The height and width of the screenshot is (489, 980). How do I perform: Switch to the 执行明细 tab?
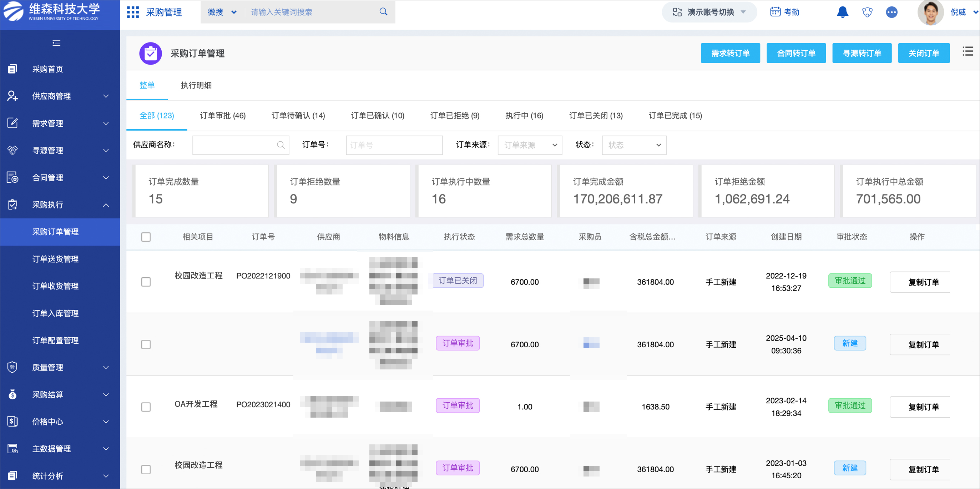(196, 85)
